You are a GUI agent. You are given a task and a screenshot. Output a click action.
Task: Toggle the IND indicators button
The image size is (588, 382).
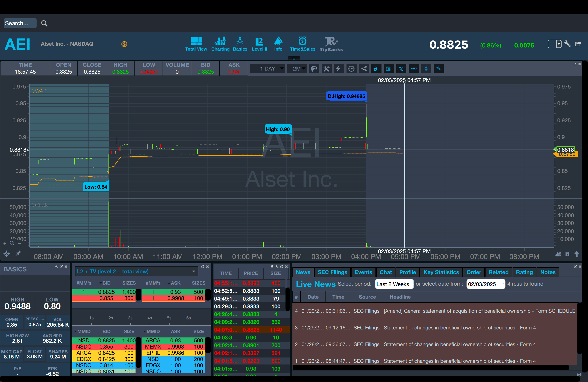point(414,69)
